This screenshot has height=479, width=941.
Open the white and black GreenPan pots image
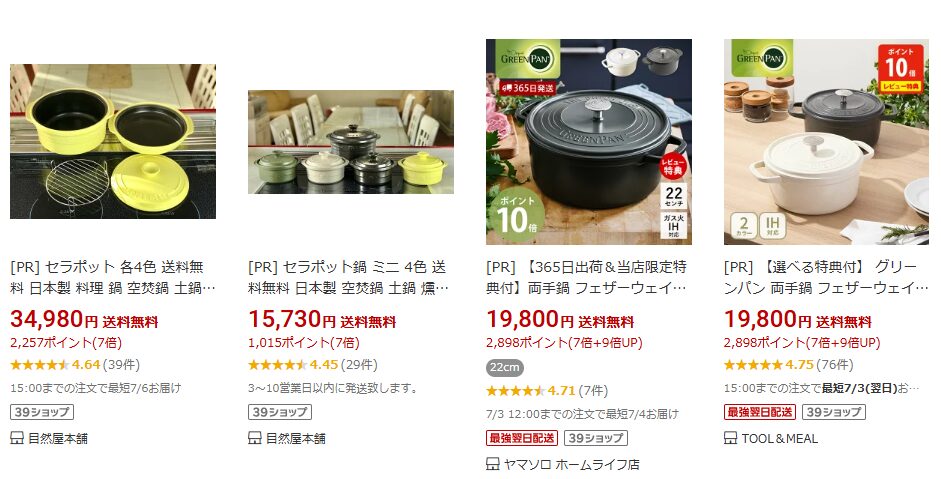[x=826, y=142]
